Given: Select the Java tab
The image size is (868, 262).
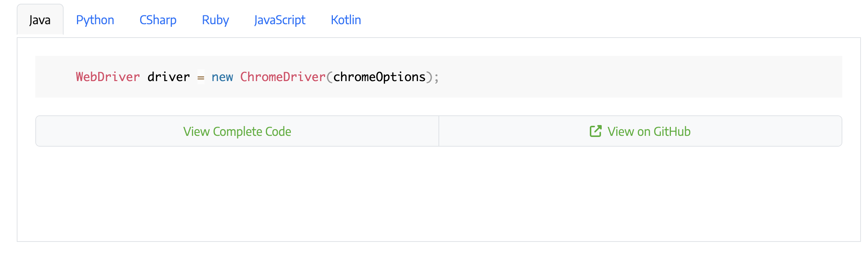Looking at the screenshot, I should [x=40, y=20].
